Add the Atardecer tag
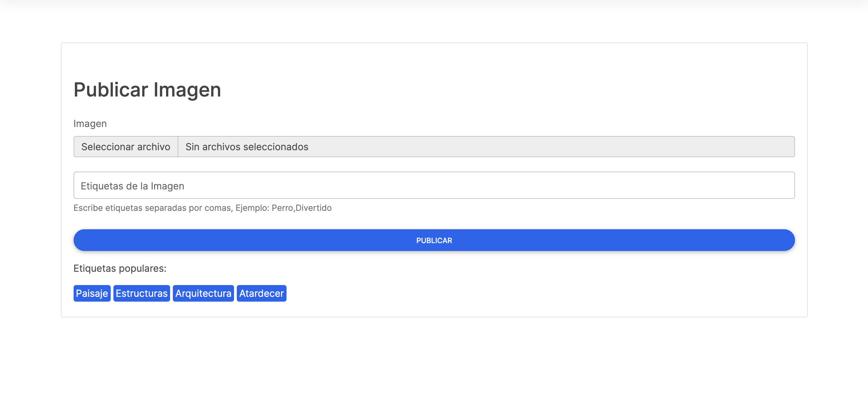This screenshot has height=406, width=868. 261,293
